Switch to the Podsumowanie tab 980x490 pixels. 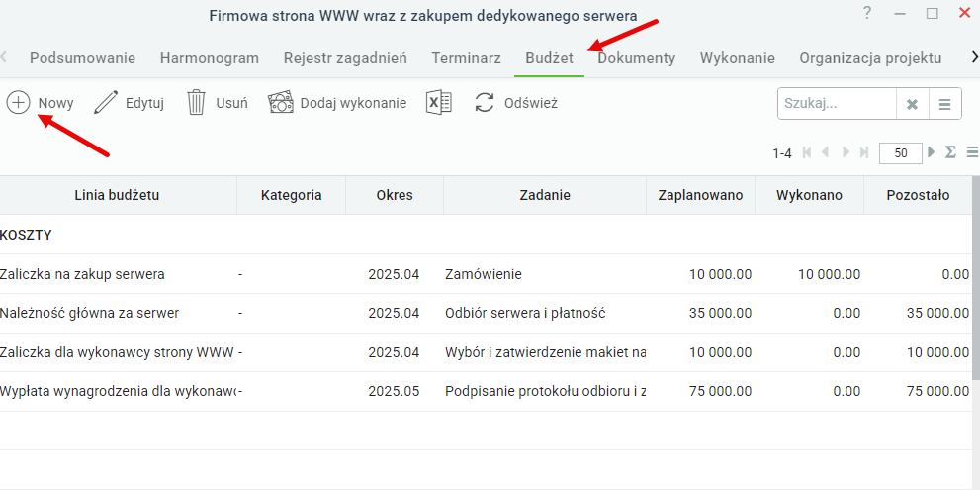pyautogui.click(x=82, y=58)
